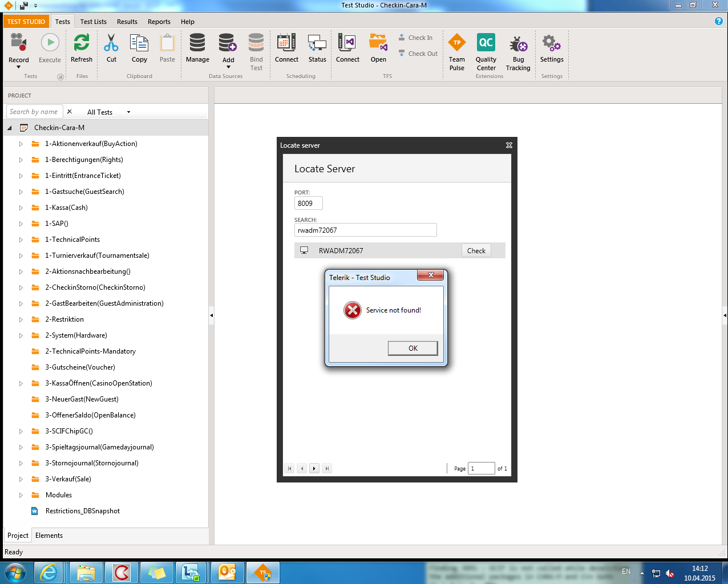The width and height of the screenshot is (728, 584).
Task: Select 3-Gutscheine(Voucher) folder
Action: (80, 367)
